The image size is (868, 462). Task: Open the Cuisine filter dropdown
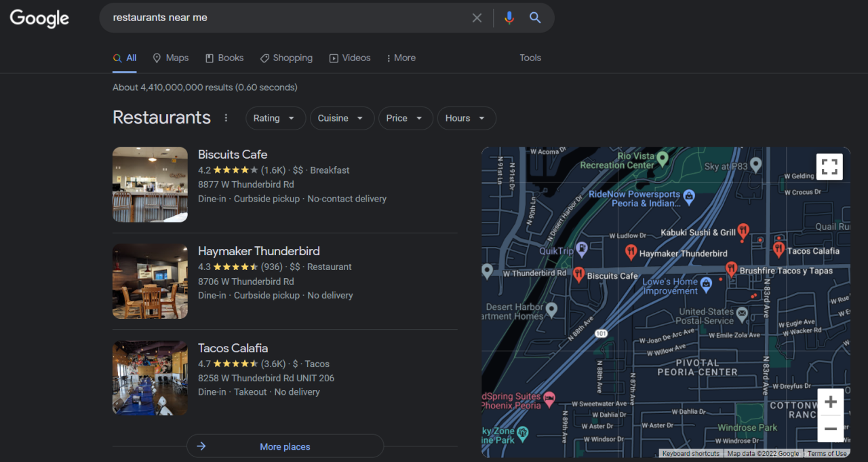click(x=342, y=118)
